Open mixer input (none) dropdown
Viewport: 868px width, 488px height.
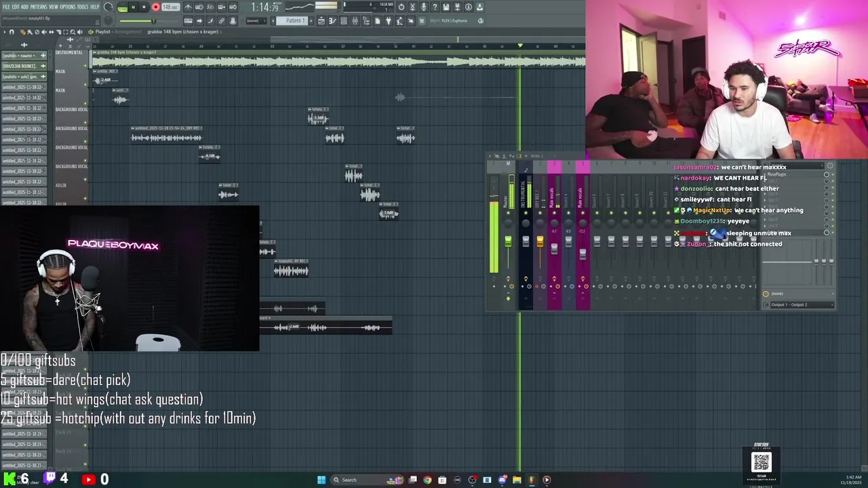(800, 293)
